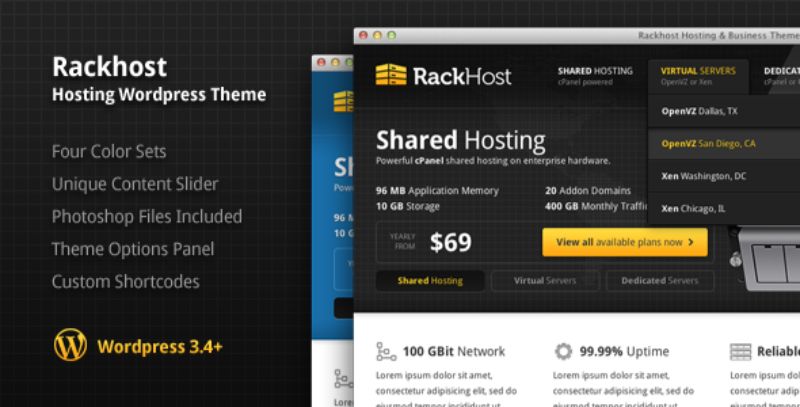
Task: Click the 99.99% Uptime gear icon
Action: tap(563, 351)
